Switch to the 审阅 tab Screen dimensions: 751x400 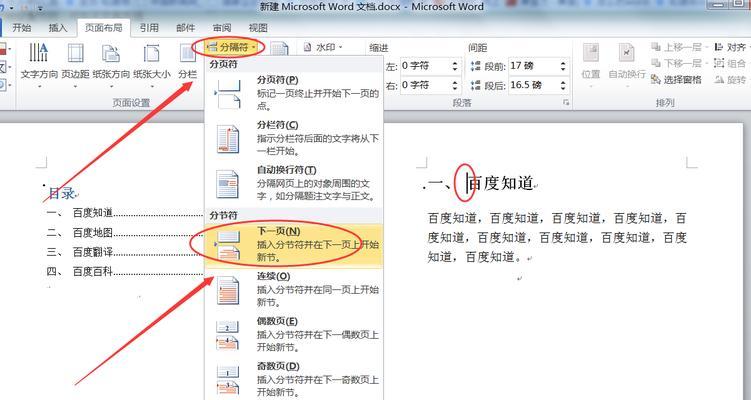pyautogui.click(x=222, y=28)
